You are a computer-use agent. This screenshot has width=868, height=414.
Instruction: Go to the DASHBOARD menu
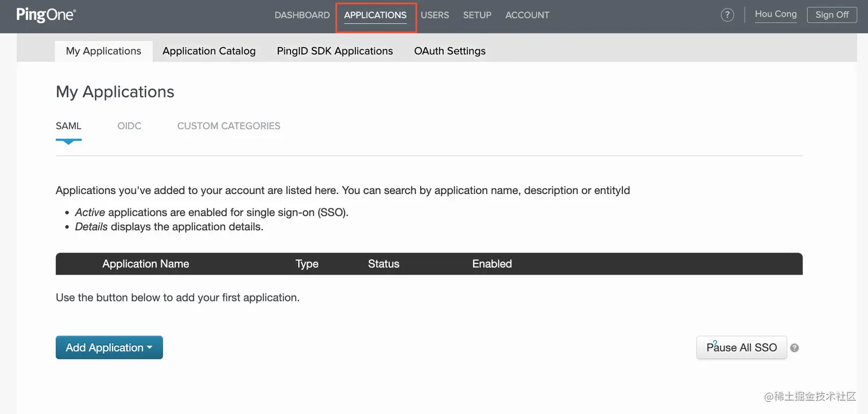302,15
